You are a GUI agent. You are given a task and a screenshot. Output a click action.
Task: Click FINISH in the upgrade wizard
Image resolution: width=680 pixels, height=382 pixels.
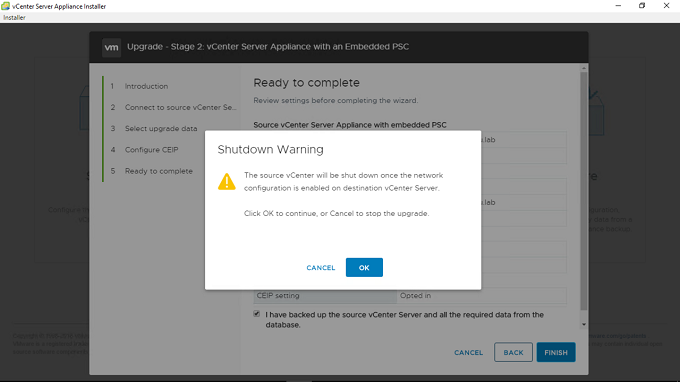556,353
